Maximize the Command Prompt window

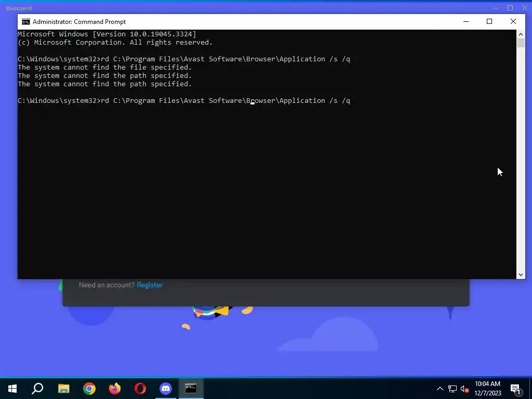coord(489,21)
